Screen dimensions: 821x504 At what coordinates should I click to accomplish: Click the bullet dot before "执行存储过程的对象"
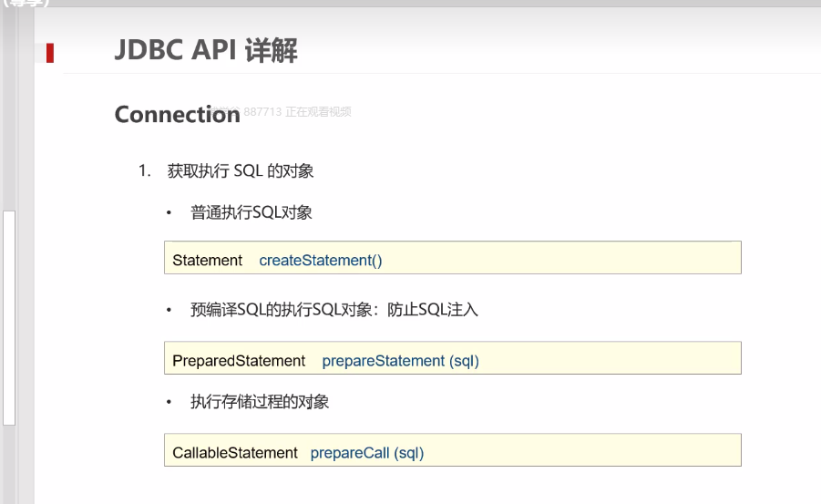(169, 402)
